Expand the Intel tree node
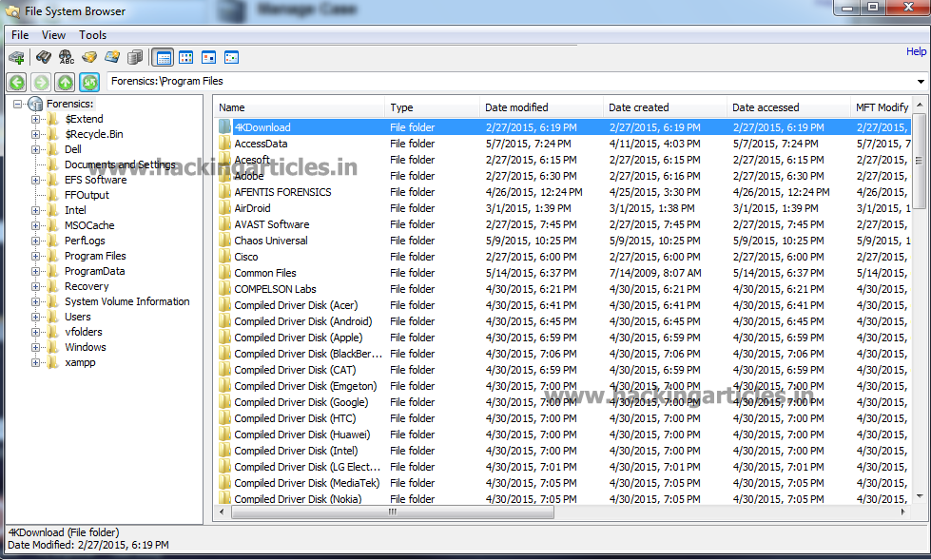The height and width of the screenshot is (560, 931). coord(35,210)
